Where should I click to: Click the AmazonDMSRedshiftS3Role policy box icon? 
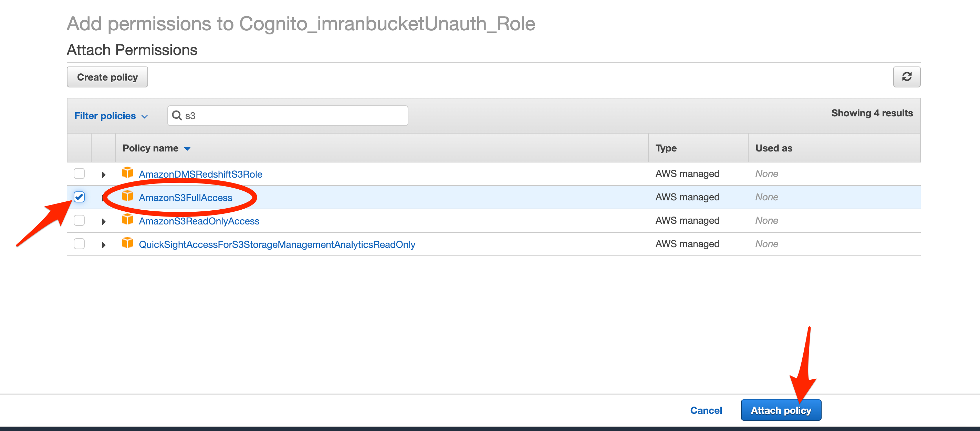pyautogui.click(x=127, y=173)
